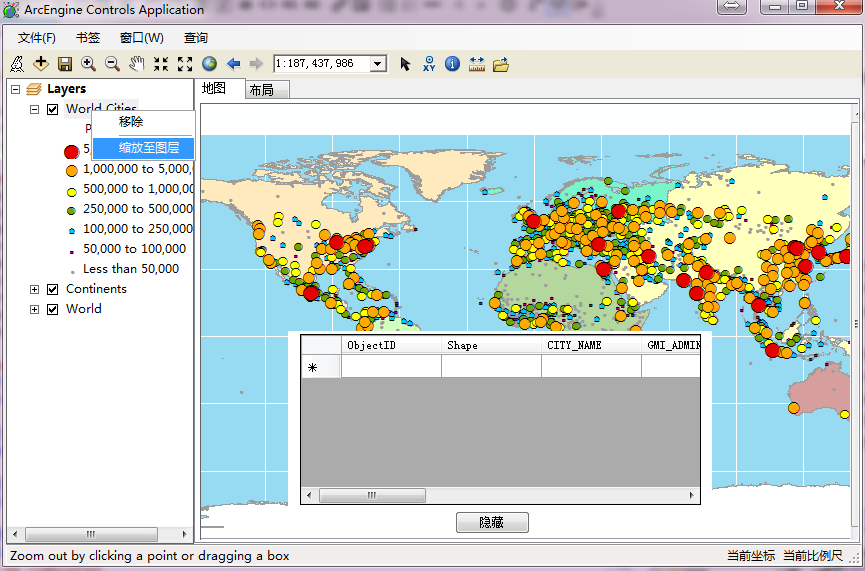Save the map with the floppy disk icon
Image resolution: width=865 pixels, height=571 pixels.
(x=65, y=64)
